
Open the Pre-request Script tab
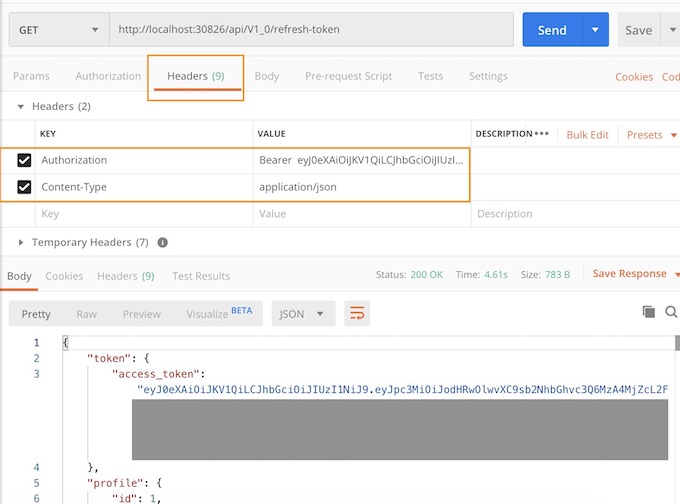pyautogui.click(x=348, y=76)
